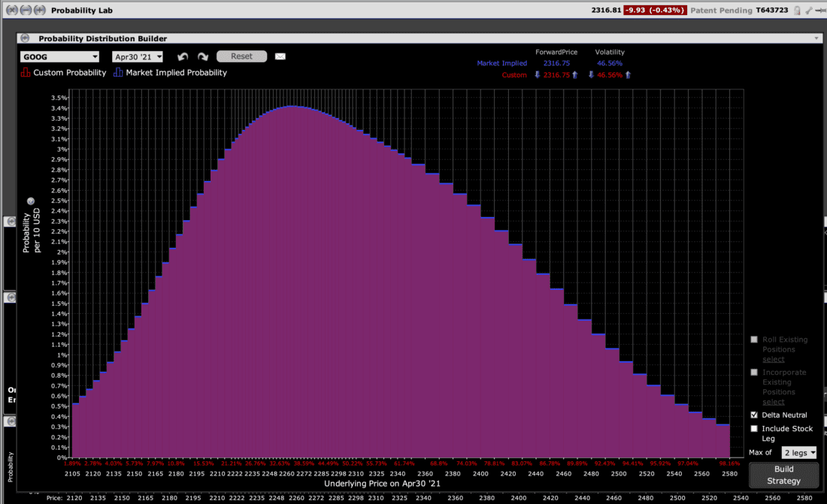Click the envelope mail icon

tap(280, 57)
